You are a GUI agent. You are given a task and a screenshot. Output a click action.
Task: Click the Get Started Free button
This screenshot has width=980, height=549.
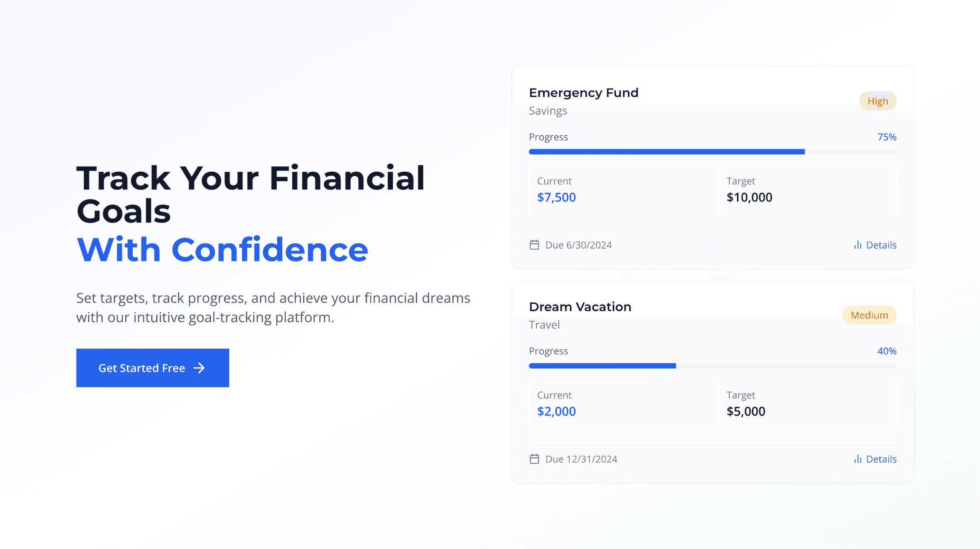coord(152,368)
